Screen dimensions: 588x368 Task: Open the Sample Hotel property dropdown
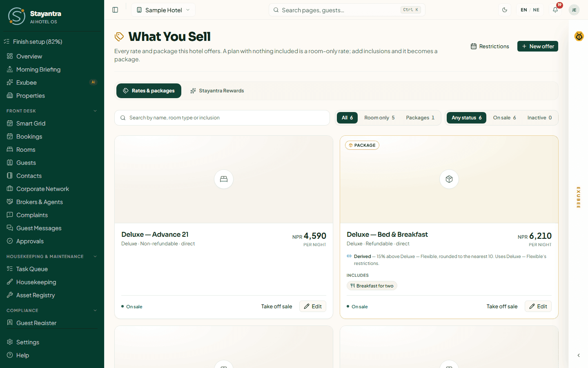click(x=163, y=10)
